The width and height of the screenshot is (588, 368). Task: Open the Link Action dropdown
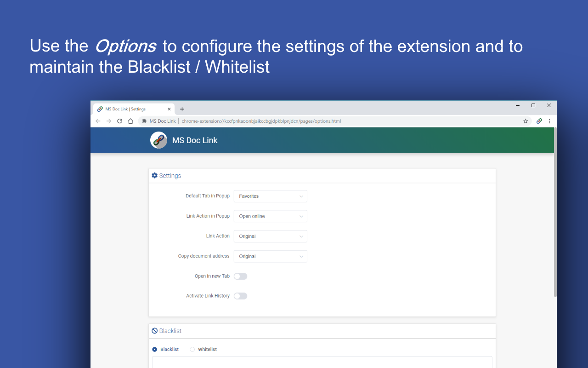click(270, 236)
